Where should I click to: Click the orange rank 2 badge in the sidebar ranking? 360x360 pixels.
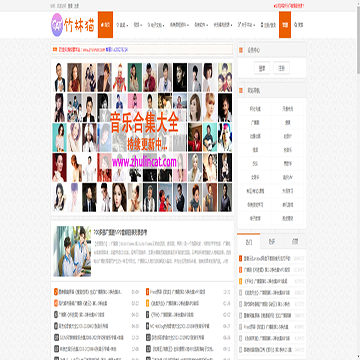(x=241, y=269)
